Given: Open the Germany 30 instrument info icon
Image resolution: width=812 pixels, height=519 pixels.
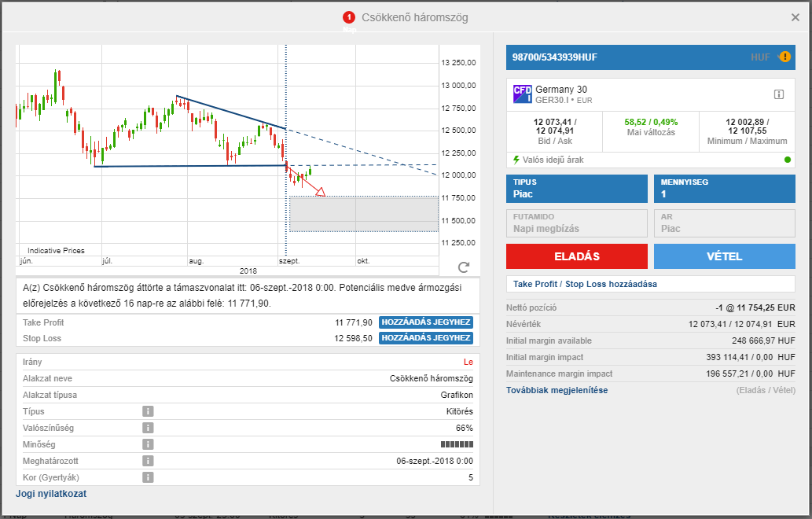Looking at the screenshot, I should [779, 94].
